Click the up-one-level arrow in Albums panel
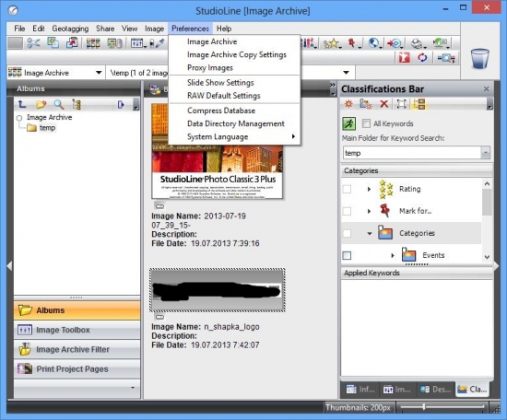507x420 pixels. pyautogui.click(x=22, y=104)
